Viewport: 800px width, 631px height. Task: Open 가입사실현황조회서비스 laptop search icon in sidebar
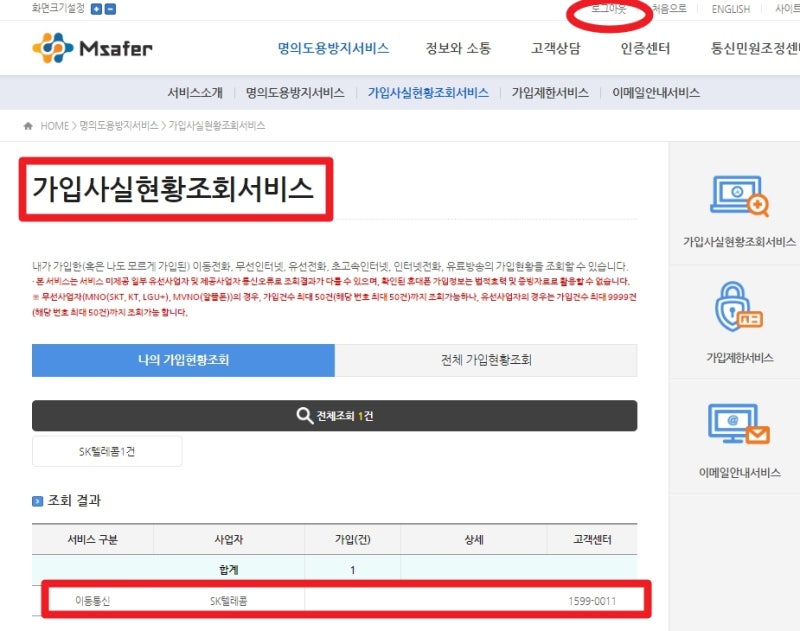739,196
